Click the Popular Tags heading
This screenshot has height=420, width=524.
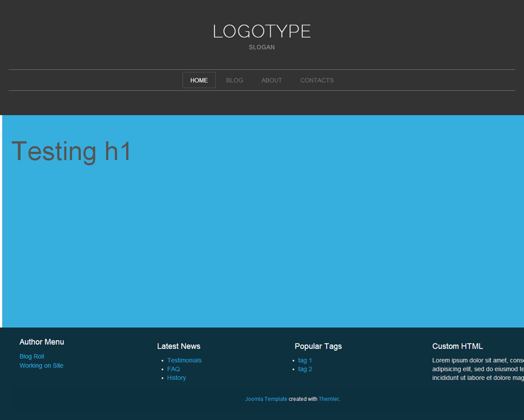point(318,346)
